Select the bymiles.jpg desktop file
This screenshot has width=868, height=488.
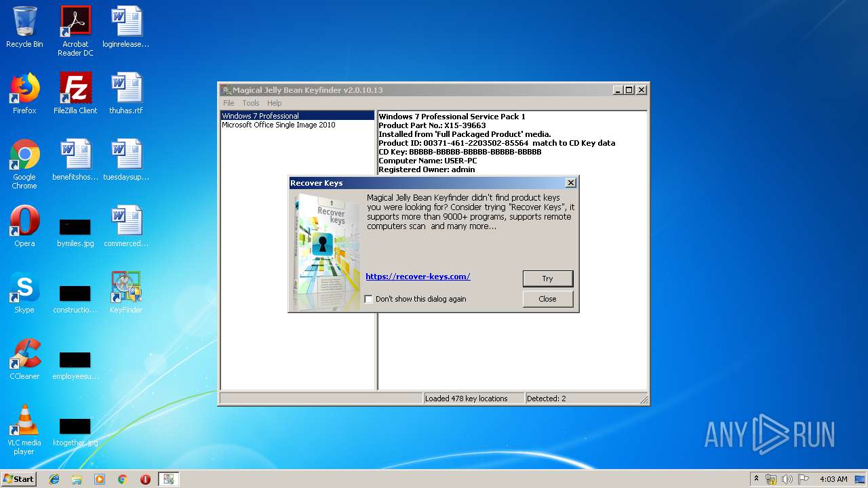point(75,232)
